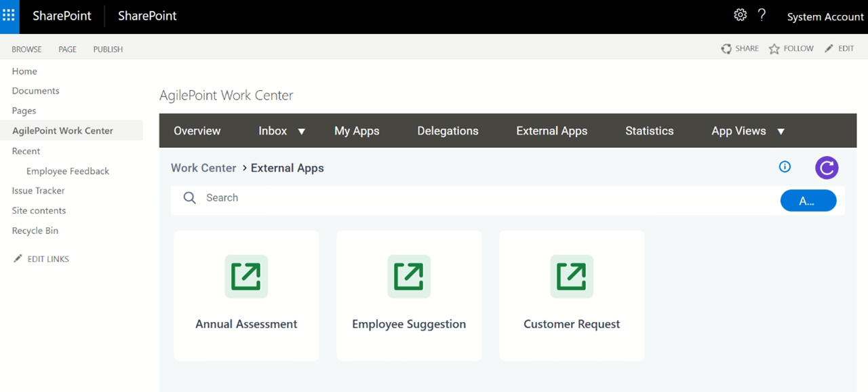This screenshot has width=868, height=392.
Task: Open the Annual Assessment external app icon
Action: pos(246,276)
